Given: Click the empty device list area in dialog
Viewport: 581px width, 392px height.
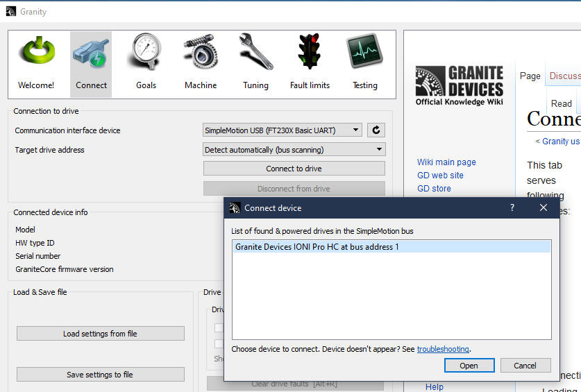Looking at the screenshot, I should click(x=391, y=296).
